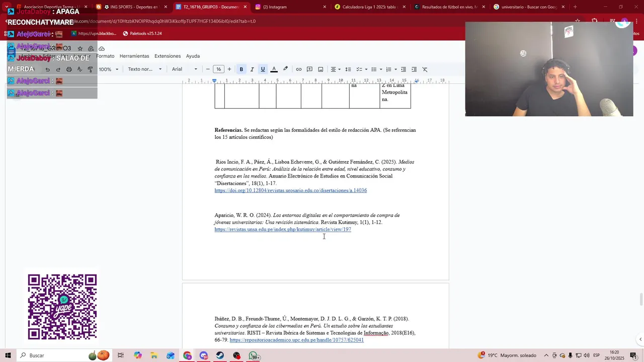Click the decrease indent icon
The height and width of the screenshot is (362, 644).
pos(404,69)
